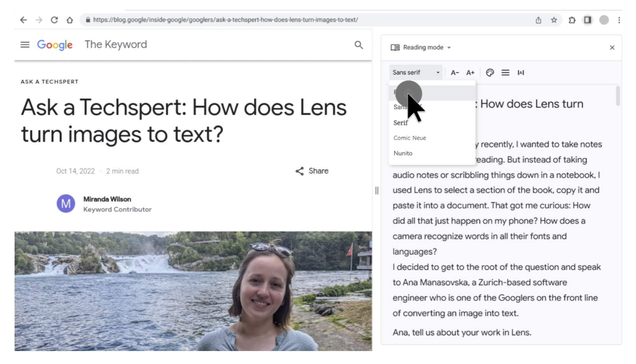636x364 pixels.
Task: Click the purple M author avatar
Action: coord(66,203)
